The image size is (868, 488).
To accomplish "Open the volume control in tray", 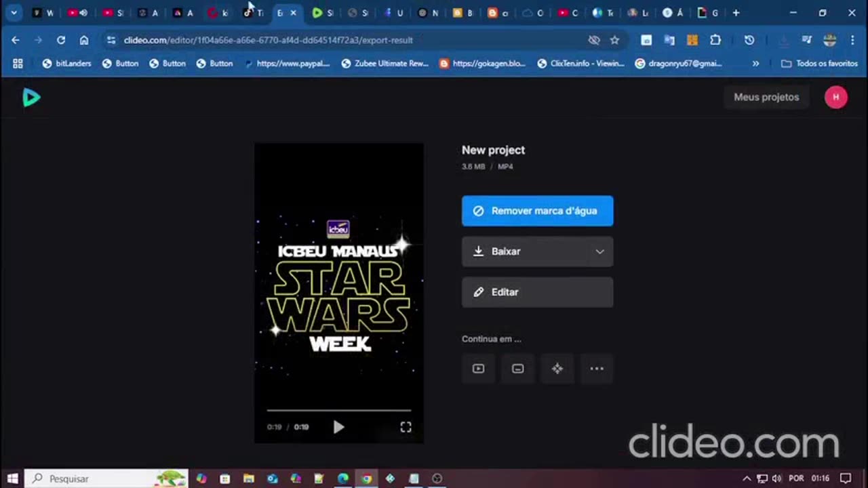I will click(x=776, y=479).
